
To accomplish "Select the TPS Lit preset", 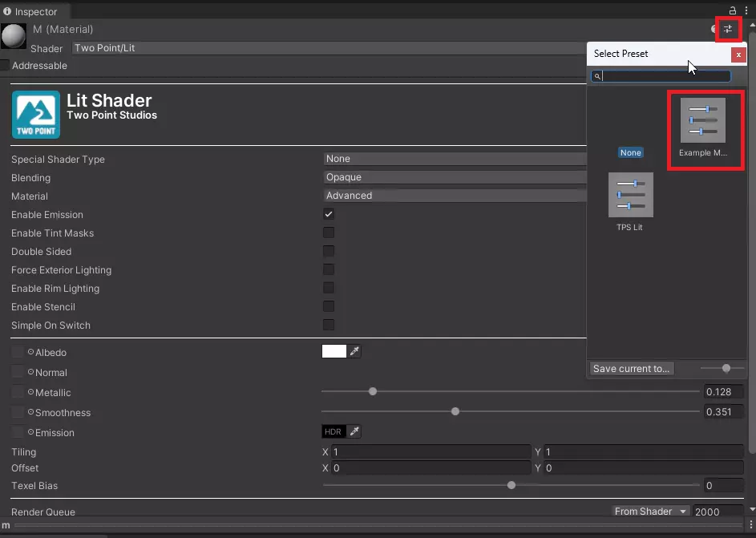I will pos(630,202).
